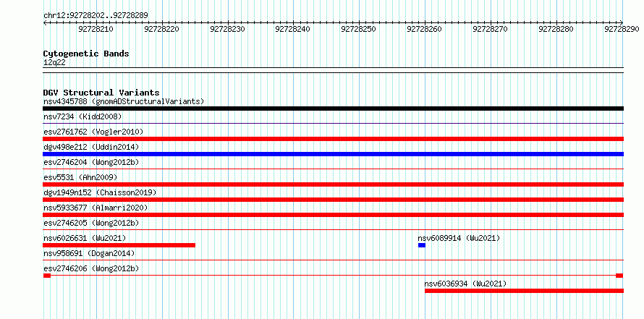Select the red esv2761762 variant bar
Viewport: 644px width, 319px height.
click(x=333, y=139)
